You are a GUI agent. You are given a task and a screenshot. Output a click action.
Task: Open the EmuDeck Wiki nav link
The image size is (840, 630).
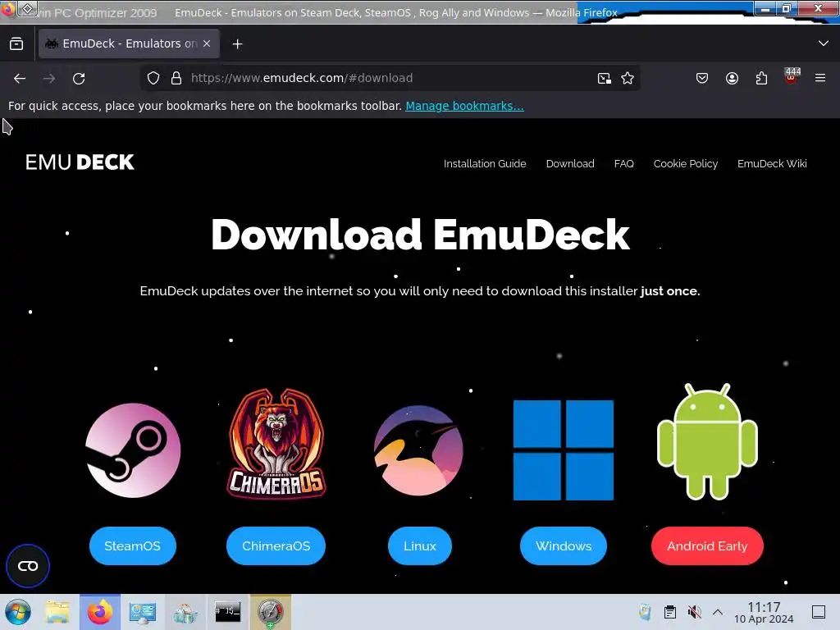click(772, 164)
